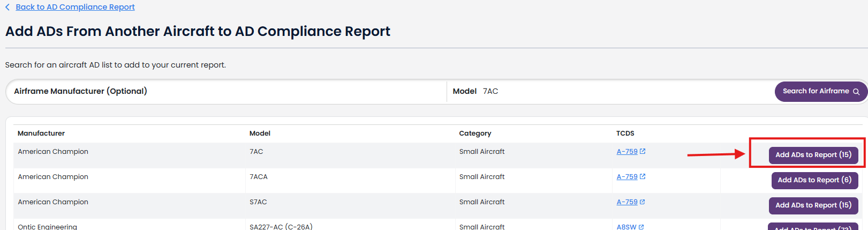The width and height of the screenshot is (868, 230).
Task: Click external link icon in 7AC row
Action: tap(643, 151)
